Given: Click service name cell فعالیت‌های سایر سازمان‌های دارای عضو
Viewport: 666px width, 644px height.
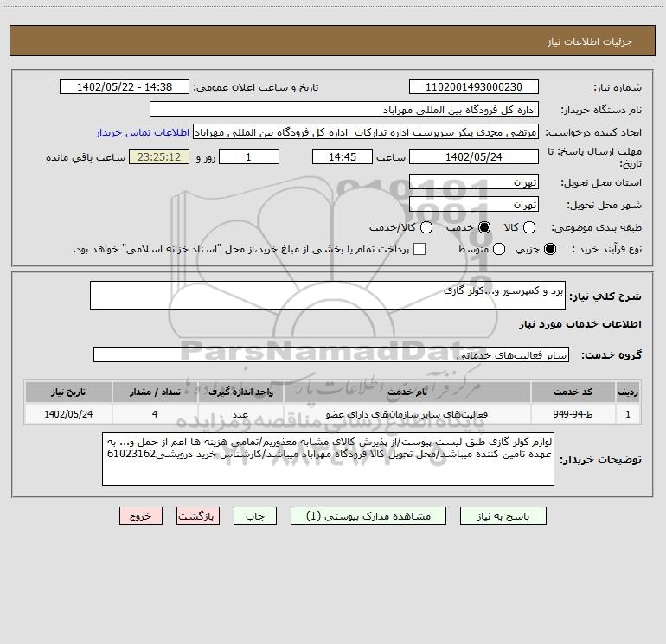Looking at the screenshot, I should (407, 414).
